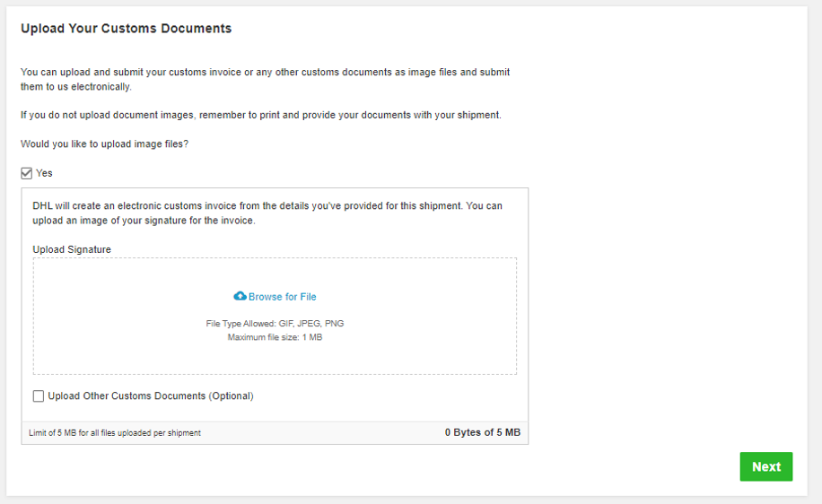Click 'File Type Allowed: GIF, JPEG, PNG' text
Viewport: 822px width, 504px height.
[275, 323]
